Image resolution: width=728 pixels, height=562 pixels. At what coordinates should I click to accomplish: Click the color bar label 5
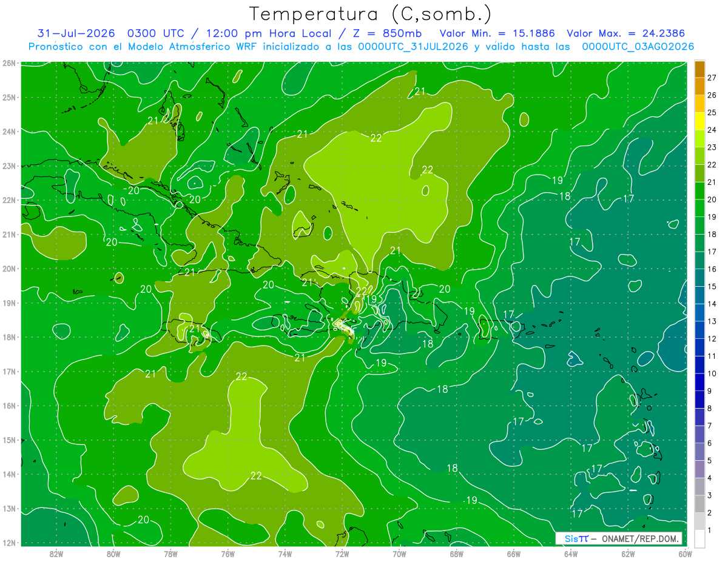pyautogui.click(x=710, y=461)
